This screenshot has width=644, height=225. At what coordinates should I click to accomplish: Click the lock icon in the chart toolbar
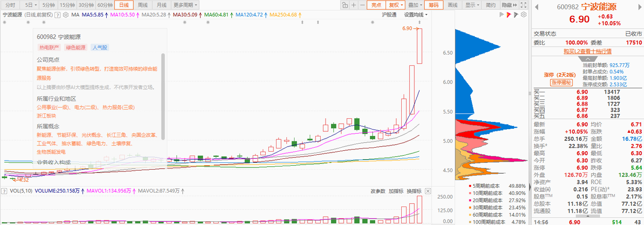[345, 5]
